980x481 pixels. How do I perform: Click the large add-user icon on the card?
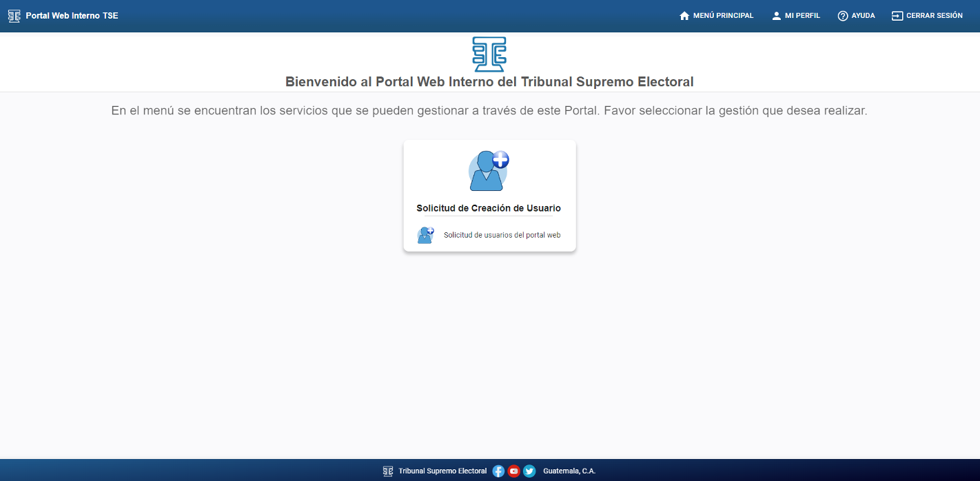489,170
